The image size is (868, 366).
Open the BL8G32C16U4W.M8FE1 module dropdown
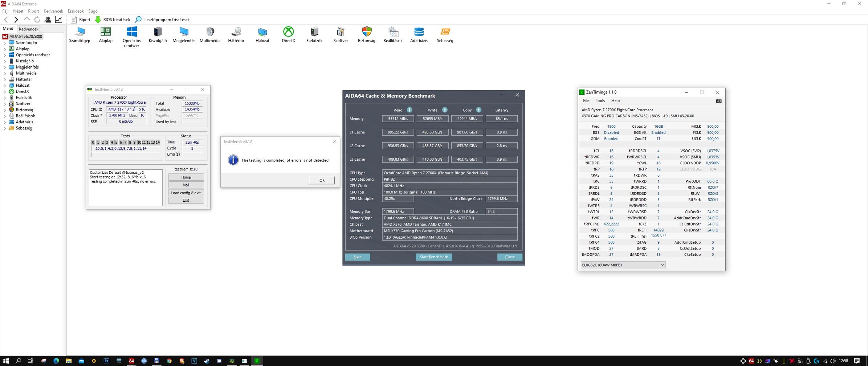(623, 265)
